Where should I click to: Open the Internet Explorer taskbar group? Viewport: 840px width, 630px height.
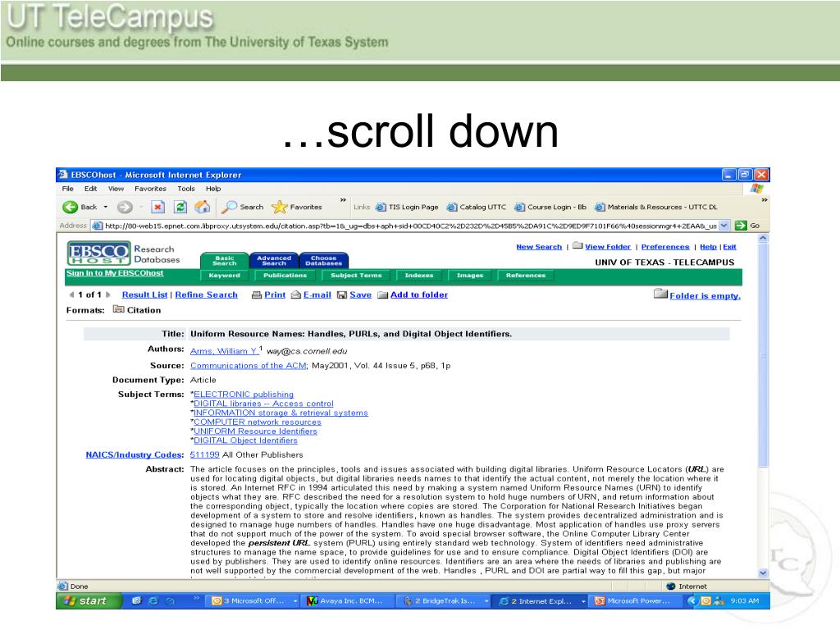click(x=541, y=601)
